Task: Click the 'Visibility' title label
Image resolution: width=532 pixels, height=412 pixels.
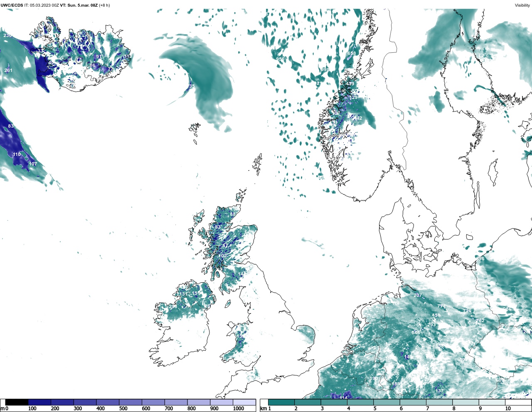Action: pyautogui.click(x=522, y=5)
